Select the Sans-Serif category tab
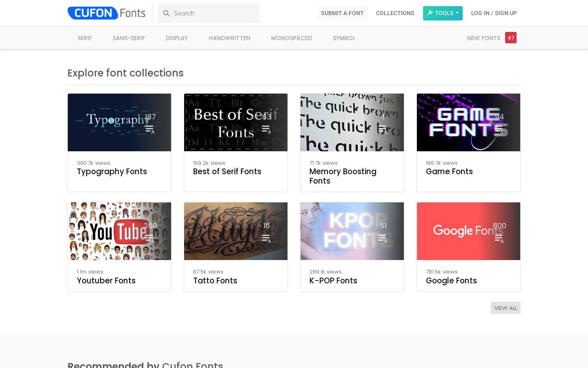The width and height of the screenshot is (588, 368). point(129,38)
